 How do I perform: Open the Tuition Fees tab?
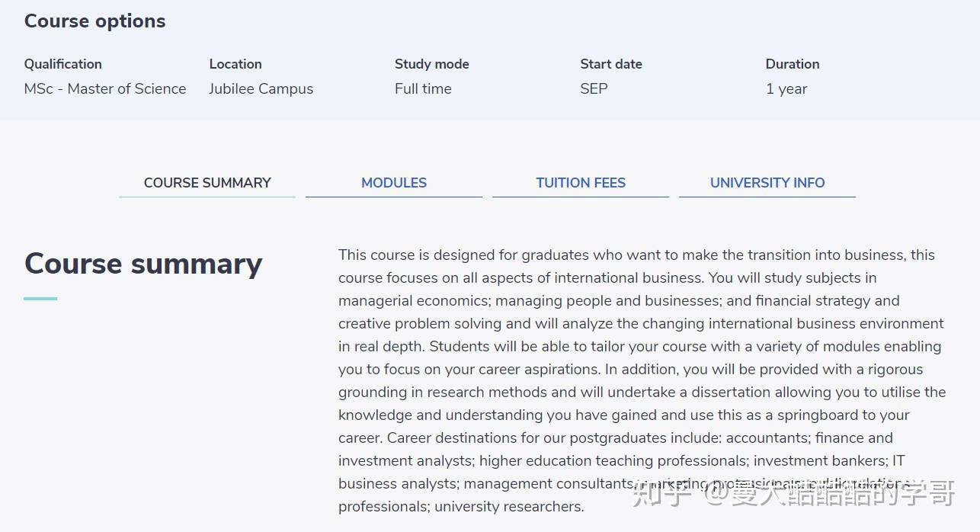pos(581,183)
